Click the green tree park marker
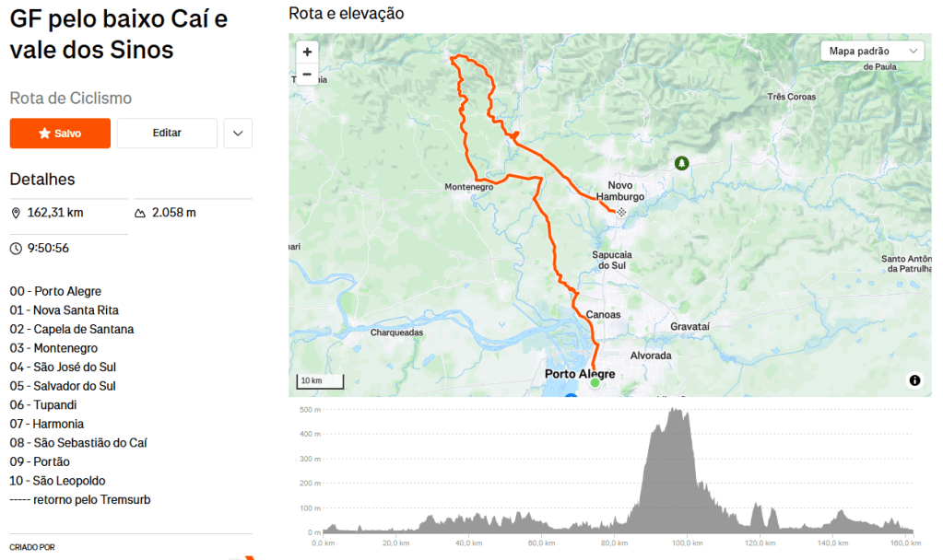 click(681, 163)
